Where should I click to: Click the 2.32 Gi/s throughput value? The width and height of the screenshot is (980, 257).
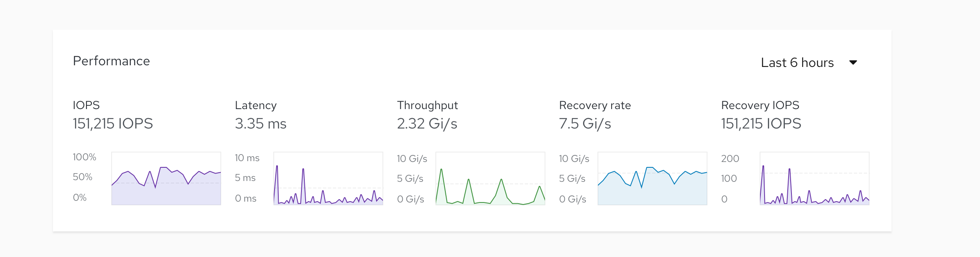point(427,123)
